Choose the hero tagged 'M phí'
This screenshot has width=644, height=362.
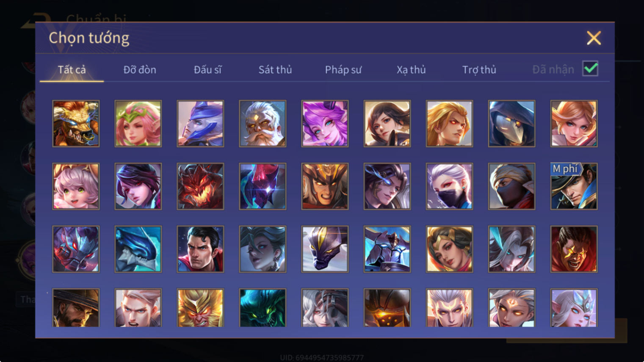(574, 186)
